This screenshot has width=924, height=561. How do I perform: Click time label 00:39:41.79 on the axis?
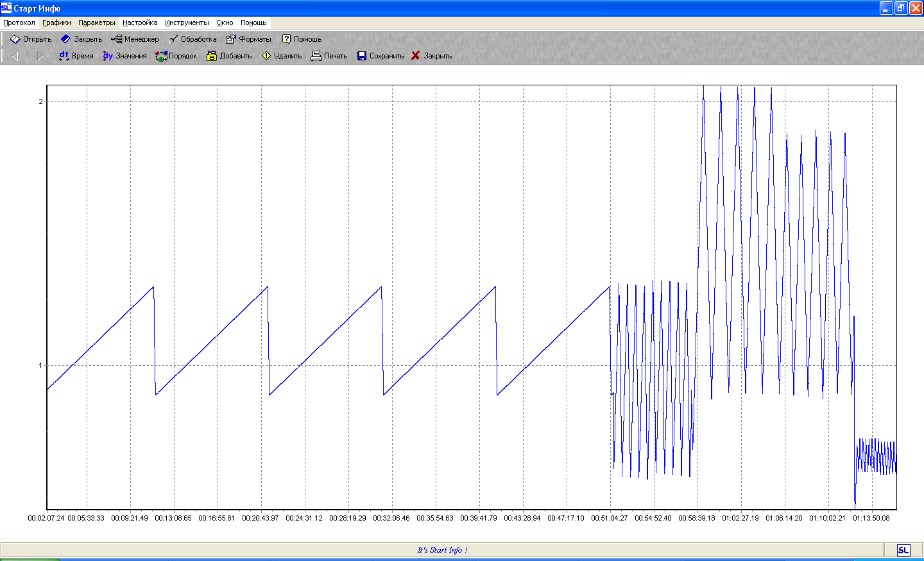click(x=479, y=518)
